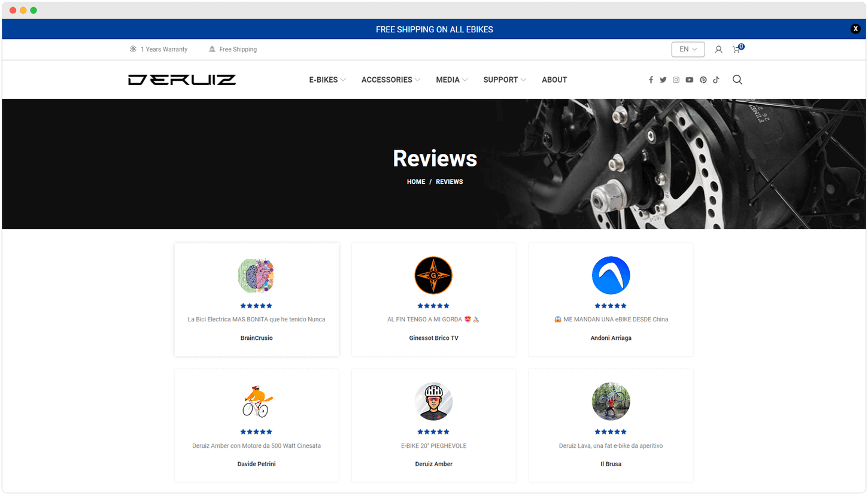Open the Instagram social icon
This screenshot has width=868, height=495.
pyautogui.click(x=676, y=80)
